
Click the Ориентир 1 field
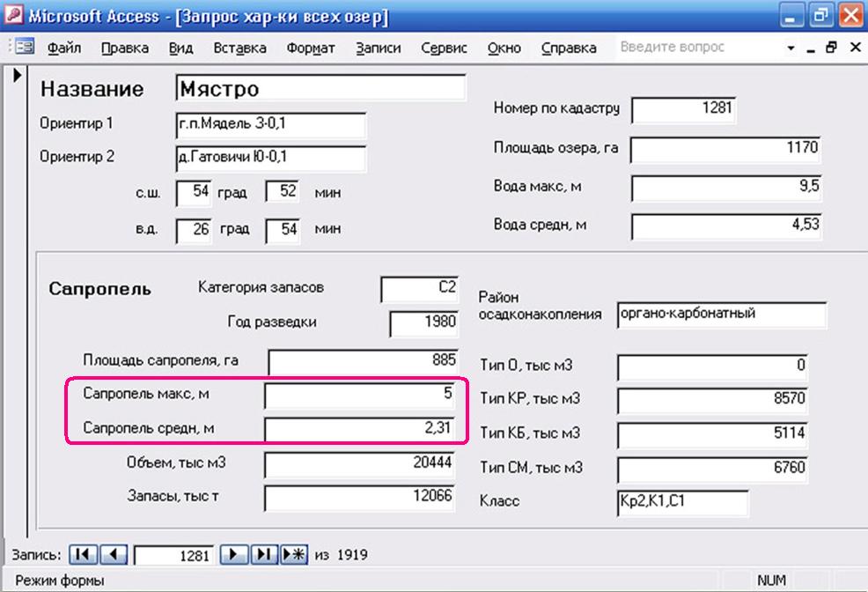coord(270,125)
